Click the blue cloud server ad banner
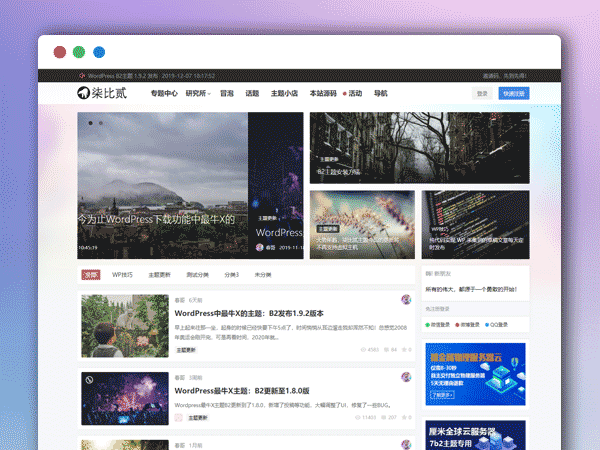 pos(476,372)
